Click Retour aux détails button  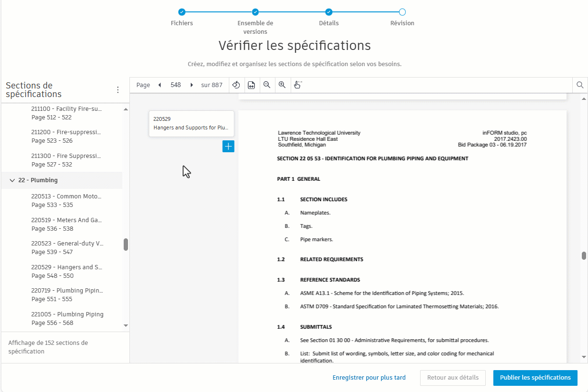453,378
